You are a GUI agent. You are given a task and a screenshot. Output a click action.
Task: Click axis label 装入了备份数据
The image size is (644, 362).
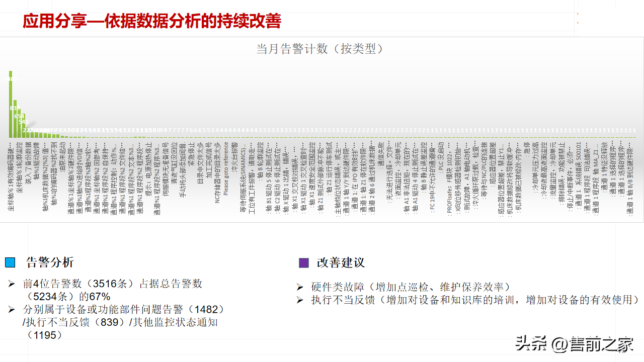(x=27, y=163)
